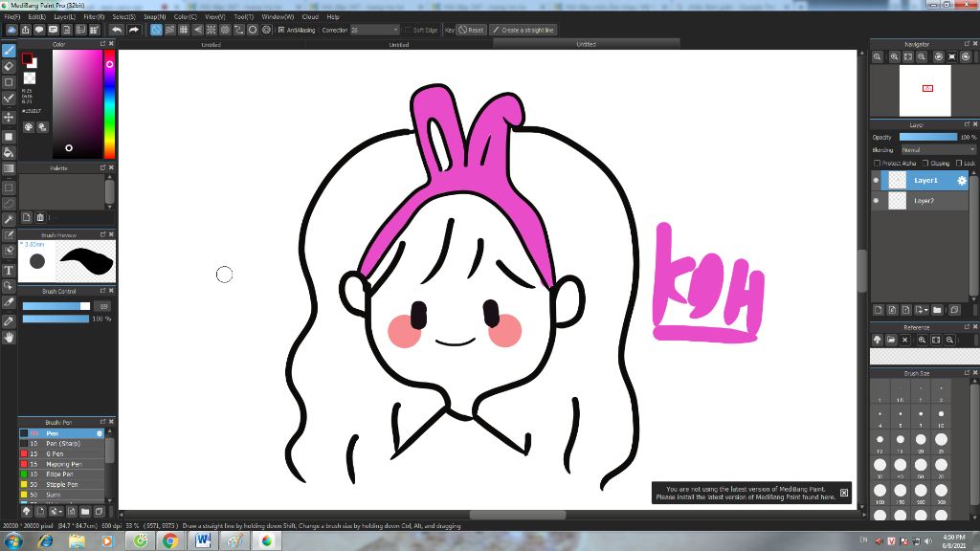Undo the last action
The height and width of the screenshot is (551, 980).
coord(117,30)
